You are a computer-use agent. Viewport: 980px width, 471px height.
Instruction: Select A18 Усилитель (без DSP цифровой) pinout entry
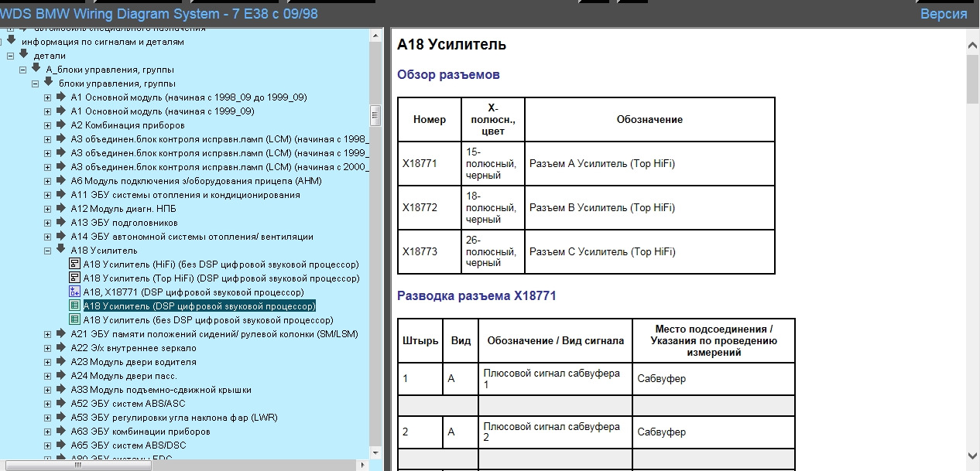click(x=208, y=320)
